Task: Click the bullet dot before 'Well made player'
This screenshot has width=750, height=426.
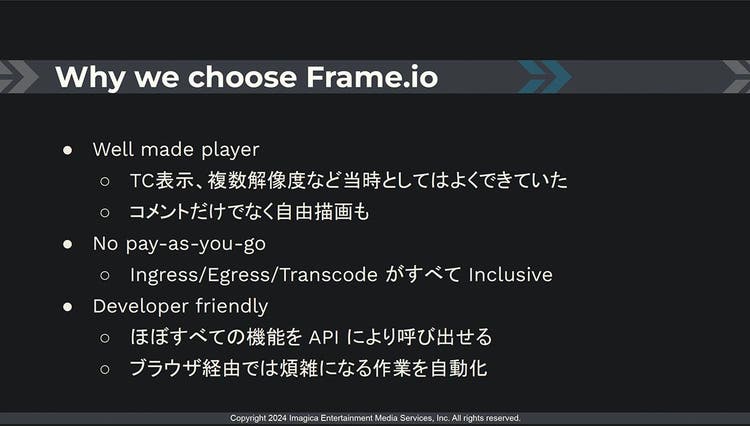Action: tap(67, 150)
